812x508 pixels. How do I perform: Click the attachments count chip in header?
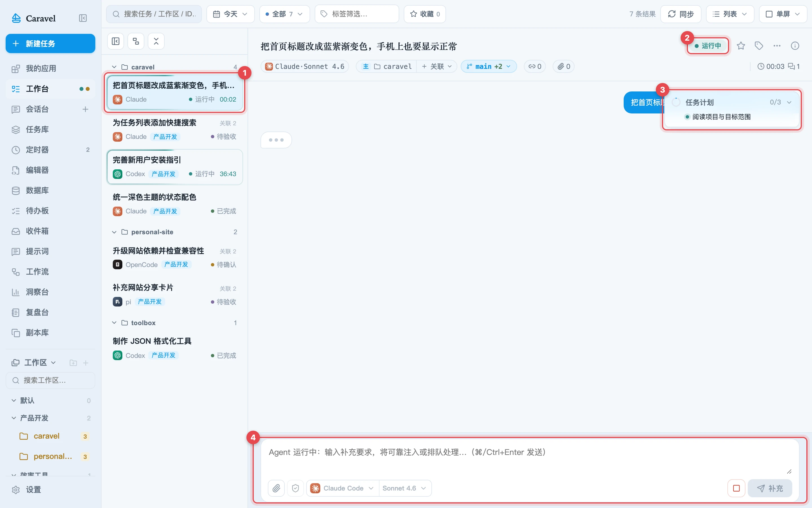[x=564, y=66]
